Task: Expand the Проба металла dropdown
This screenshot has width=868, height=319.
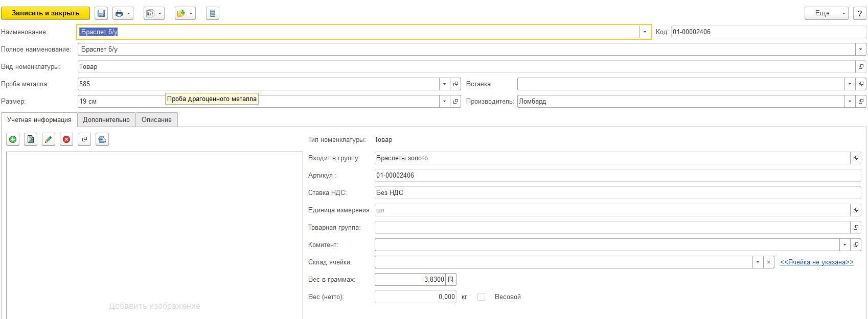Action: [444, 84]
